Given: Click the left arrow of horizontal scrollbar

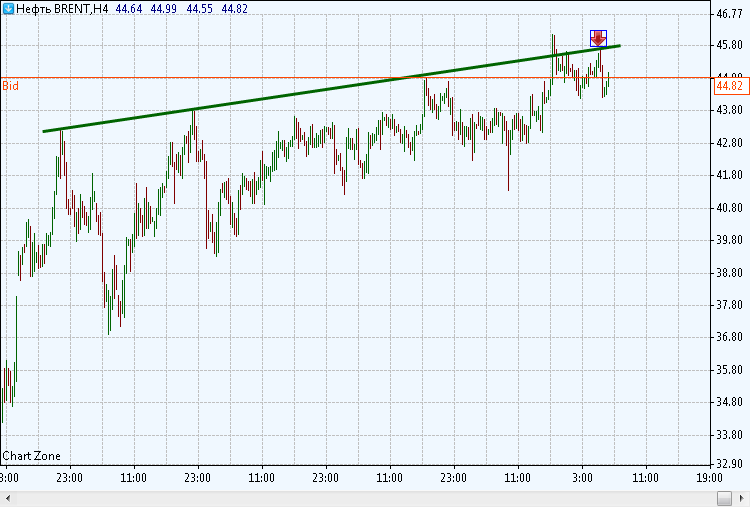Looking at the screenshot, I should coord(7,498).
